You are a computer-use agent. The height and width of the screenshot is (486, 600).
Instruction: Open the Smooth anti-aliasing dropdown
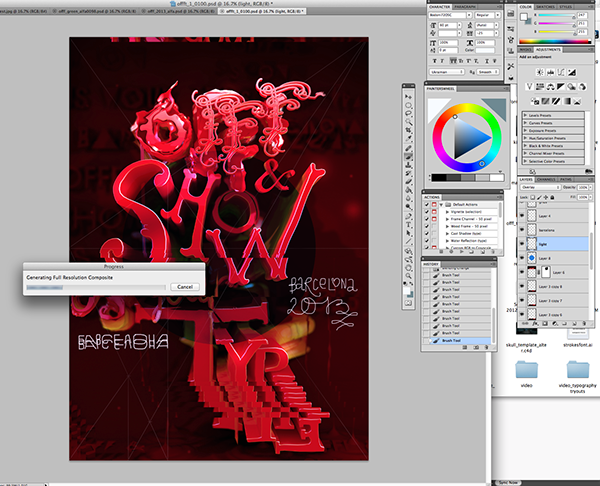point(488,72)
